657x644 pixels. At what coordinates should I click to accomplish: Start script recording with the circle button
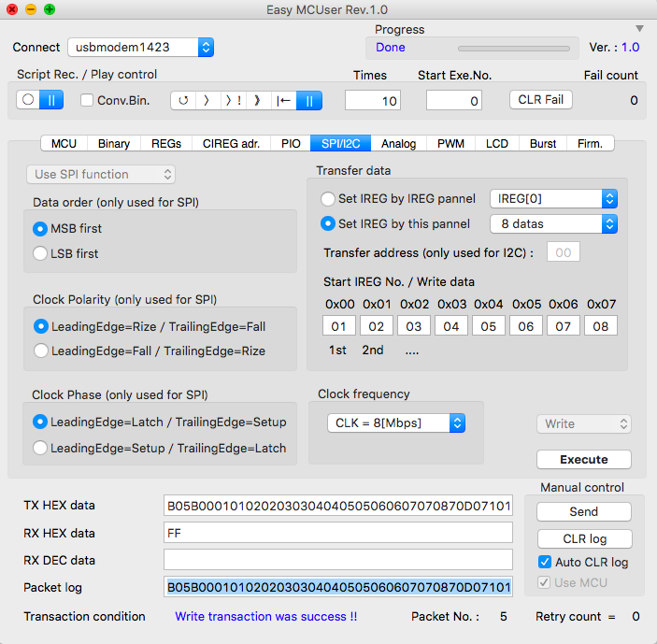[x=28, y=100]
